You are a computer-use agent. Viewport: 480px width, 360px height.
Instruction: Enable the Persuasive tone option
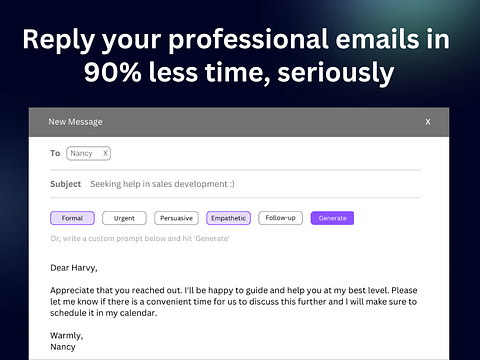pos(176,218)
